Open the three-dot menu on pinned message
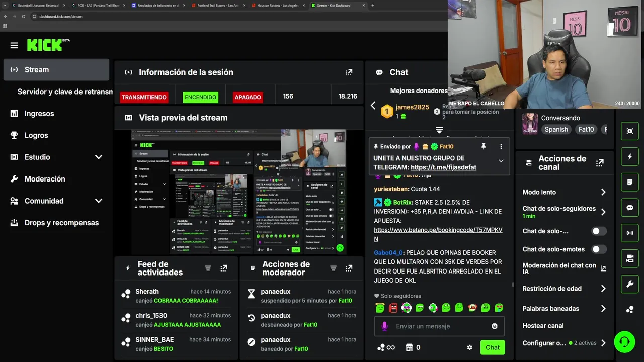The height and width of the screenshot is (362, 644). click(501, 146)
